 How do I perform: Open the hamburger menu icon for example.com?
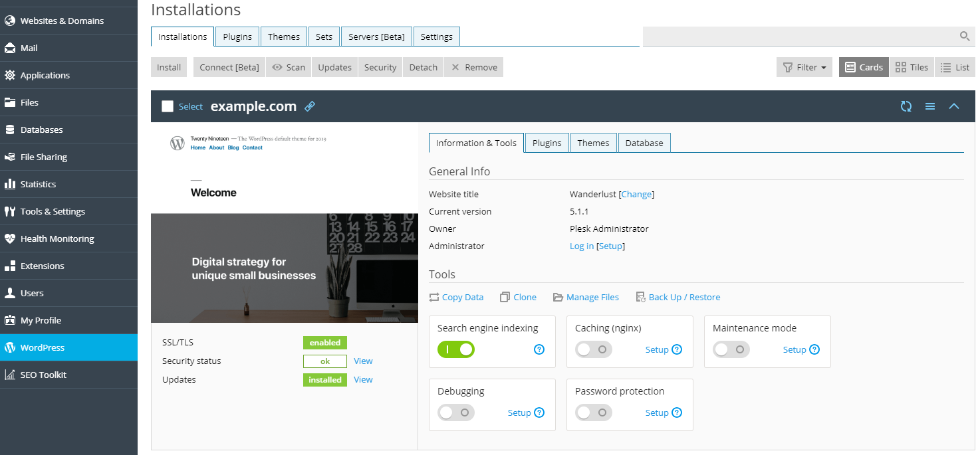coord(929,106)
